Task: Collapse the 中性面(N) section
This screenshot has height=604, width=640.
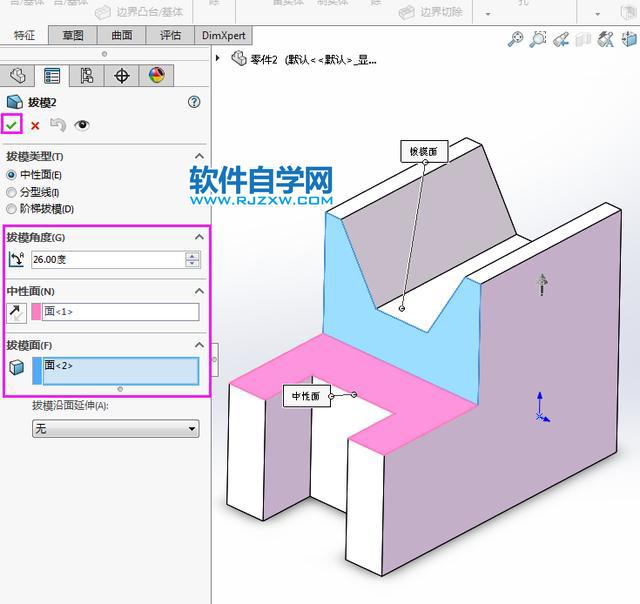Action: click(x=199, y=291)
